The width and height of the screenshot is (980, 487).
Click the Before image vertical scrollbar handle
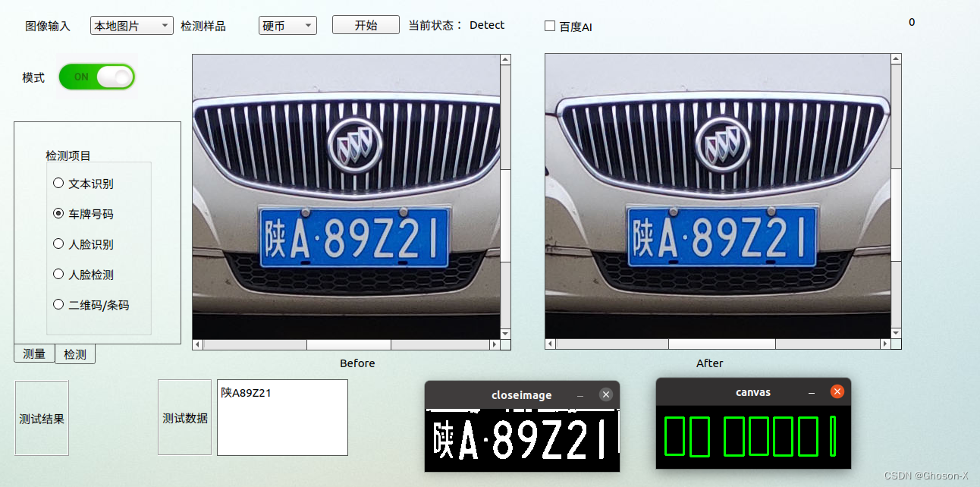(505, 215)
